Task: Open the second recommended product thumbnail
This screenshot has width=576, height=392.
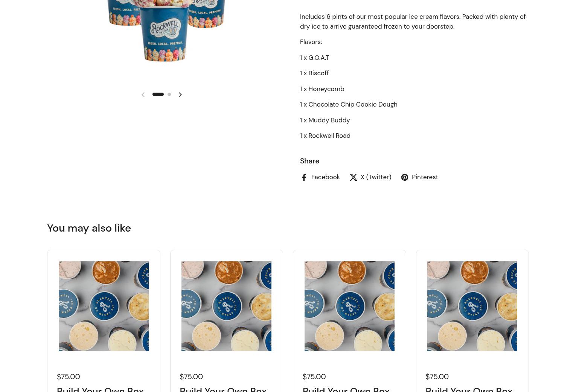Action: [226, 306]
